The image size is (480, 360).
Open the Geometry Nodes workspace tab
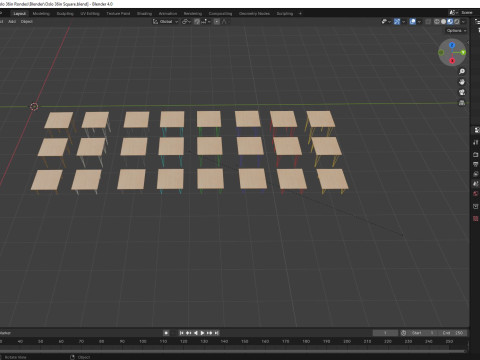point(254,14)
